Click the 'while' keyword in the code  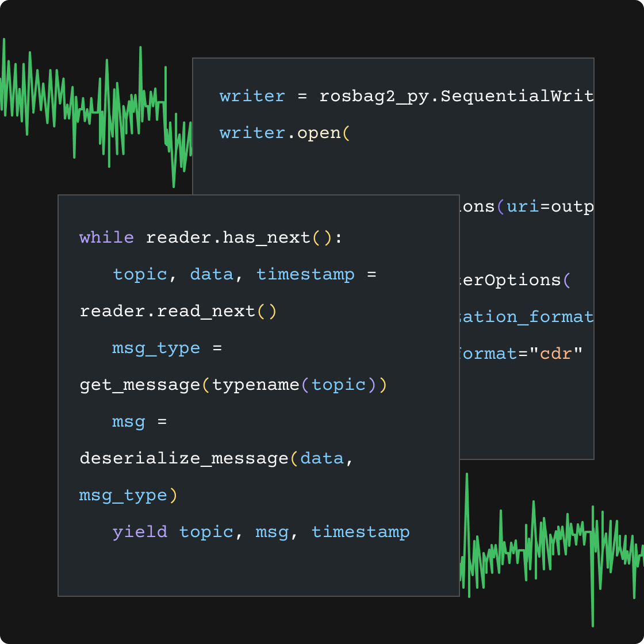point(106,237)
